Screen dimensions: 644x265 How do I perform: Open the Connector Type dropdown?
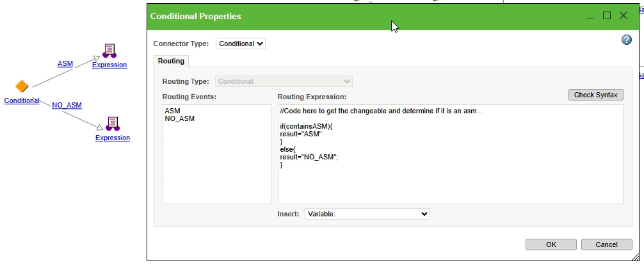(241, 44)
